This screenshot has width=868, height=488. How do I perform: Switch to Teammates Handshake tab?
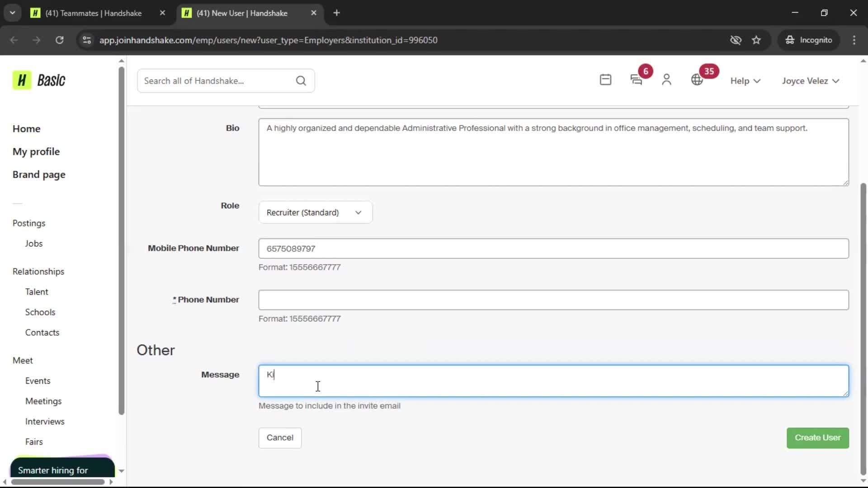94,13
